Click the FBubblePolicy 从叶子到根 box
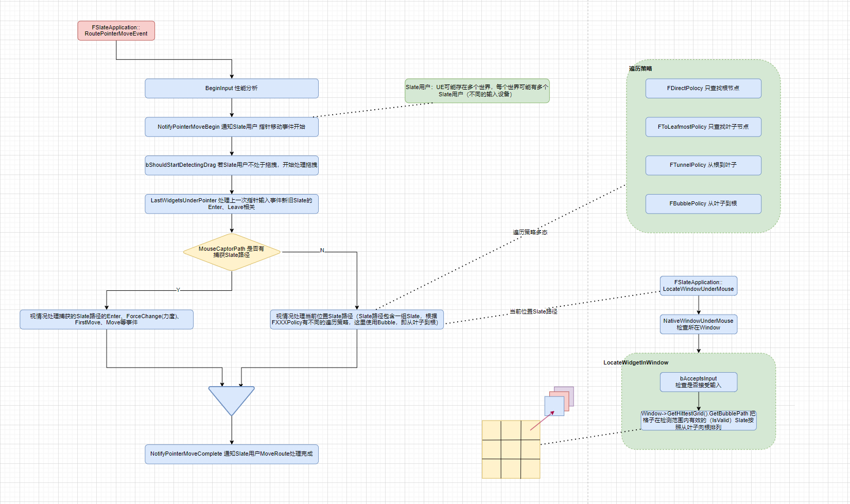 pyautogui.click(x=703, y=204)
